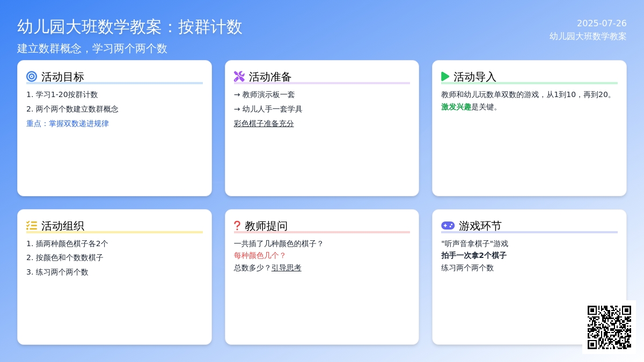Click the line → 教师演示板一套
This screenshot has width=644, height=362.
tap(265, 94)
